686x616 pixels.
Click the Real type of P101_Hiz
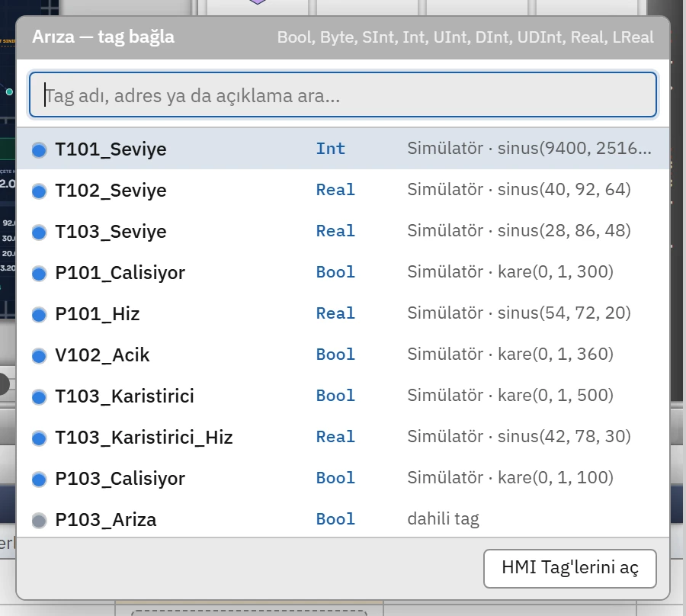335,313
